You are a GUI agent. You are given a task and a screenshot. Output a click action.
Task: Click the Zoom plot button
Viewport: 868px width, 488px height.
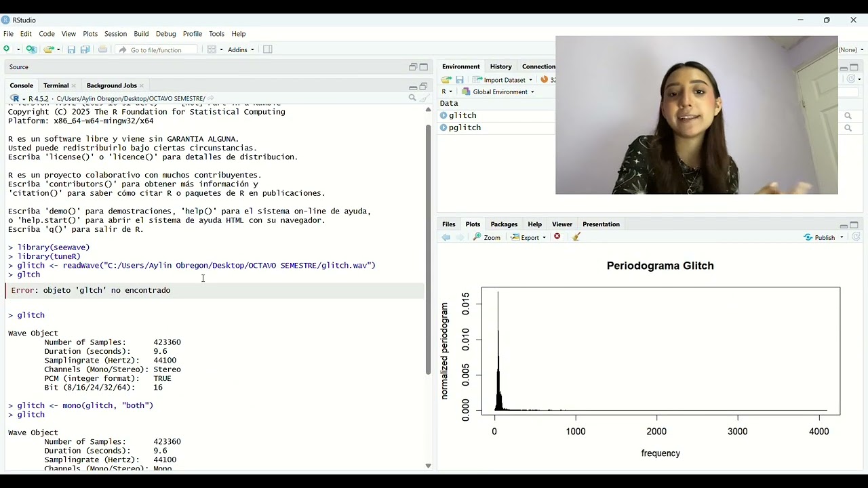487,237
